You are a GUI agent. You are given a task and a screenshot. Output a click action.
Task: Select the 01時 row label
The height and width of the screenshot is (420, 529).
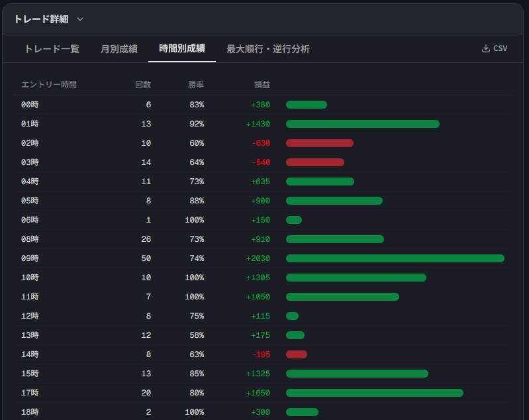coord(30,124)
